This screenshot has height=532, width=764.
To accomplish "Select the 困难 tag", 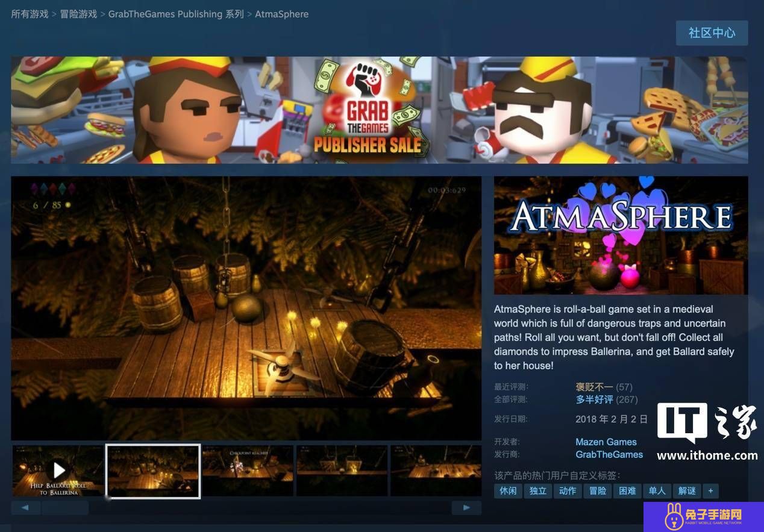I will coord(627,491).
